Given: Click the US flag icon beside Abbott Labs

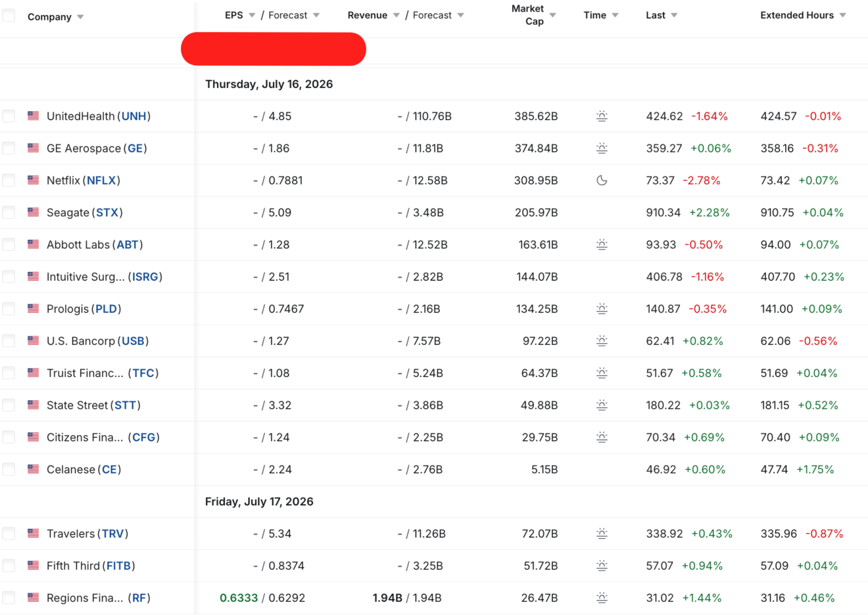Looking at the screenshot, I should [33, 244].
